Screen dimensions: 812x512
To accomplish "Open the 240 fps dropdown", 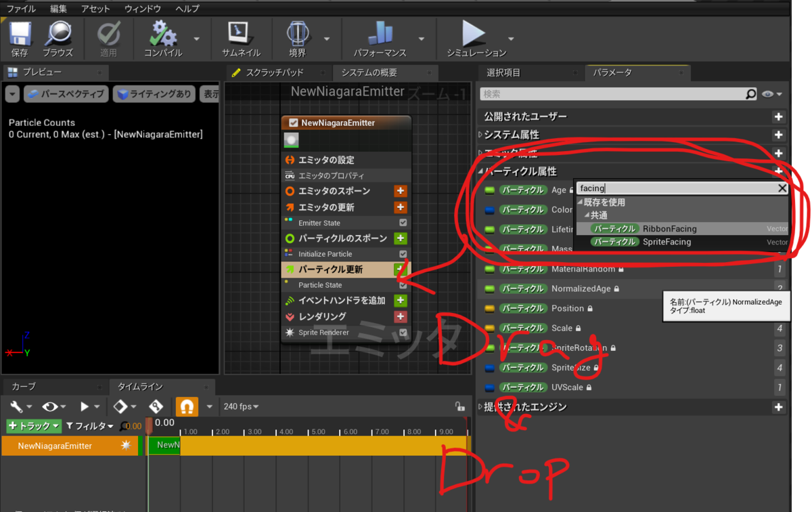I will 241,406.
